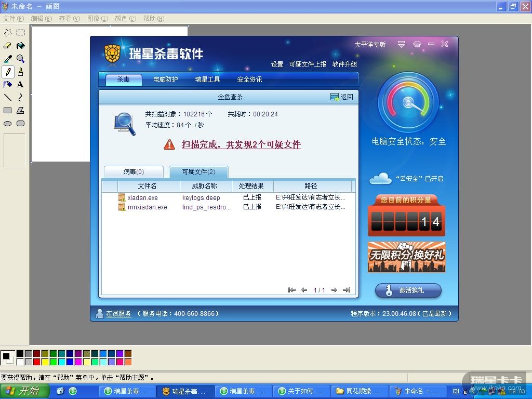Pick the Color Picker eyedropper tool
This screenshot has height=399, width=532.
pyautogui.click(x=7, y=59)
